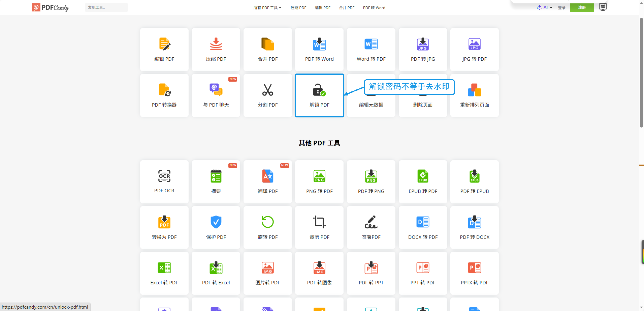Open the PDF 转 PPT tool icon
The height and width of the screenshot is (311, 644).
[x=371, y=268]
